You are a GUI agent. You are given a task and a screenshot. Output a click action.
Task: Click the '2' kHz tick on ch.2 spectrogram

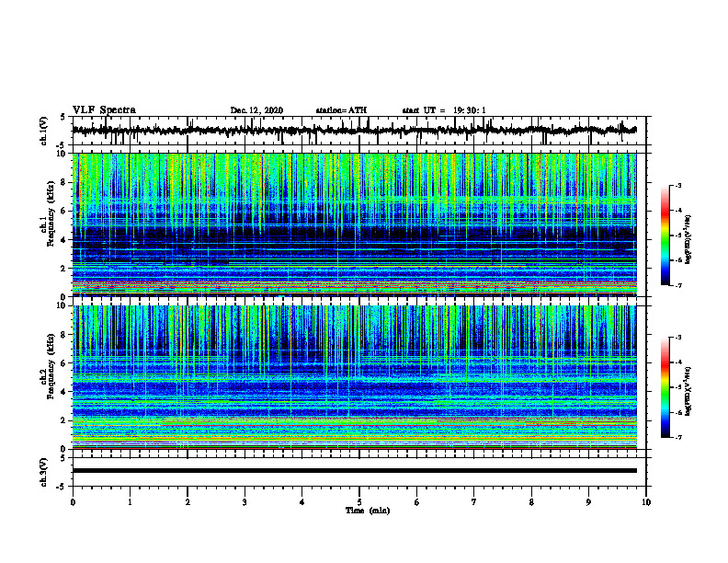point(64,420)
